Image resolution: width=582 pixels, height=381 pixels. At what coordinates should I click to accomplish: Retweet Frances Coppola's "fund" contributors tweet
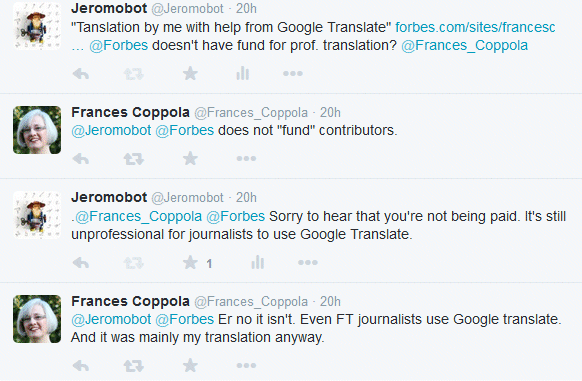pyautogui.click(x=134, y=159)
